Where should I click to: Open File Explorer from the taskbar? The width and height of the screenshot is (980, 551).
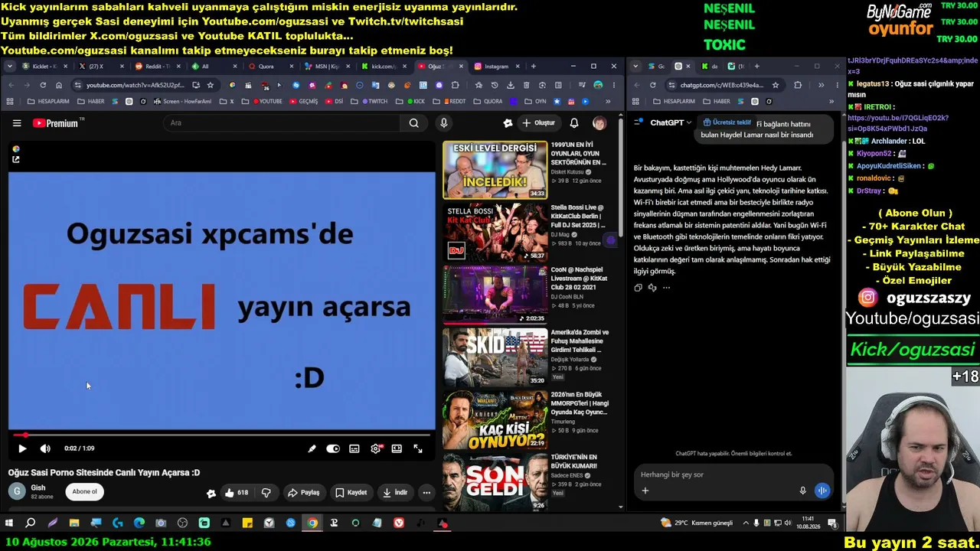(74, 523)
